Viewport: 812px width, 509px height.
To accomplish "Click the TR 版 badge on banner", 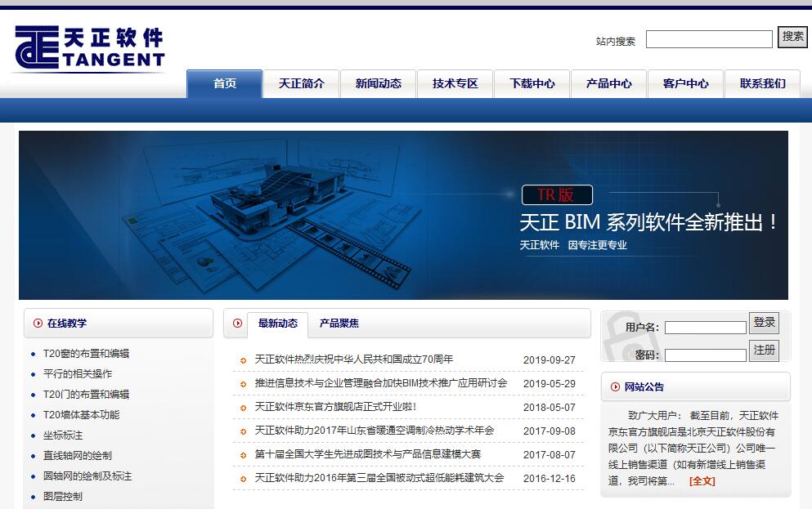I will [x=557, y=195].
